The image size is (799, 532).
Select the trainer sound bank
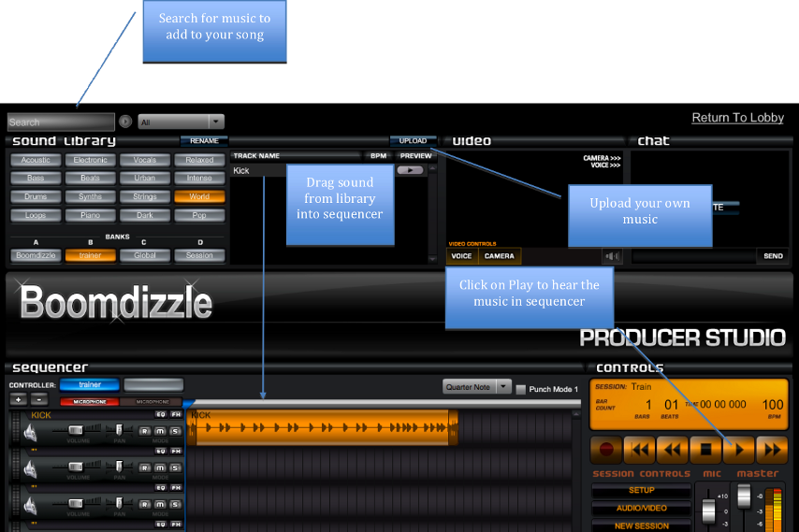[90, 255]
